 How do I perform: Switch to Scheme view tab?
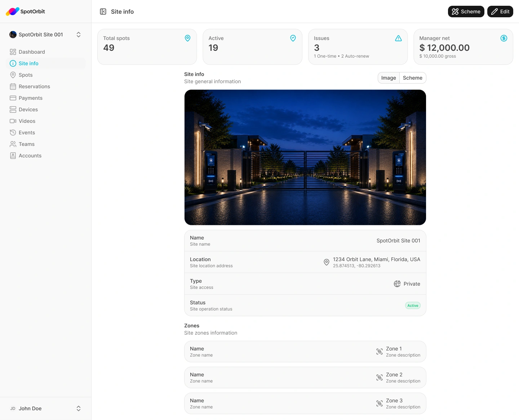point(413,78)
